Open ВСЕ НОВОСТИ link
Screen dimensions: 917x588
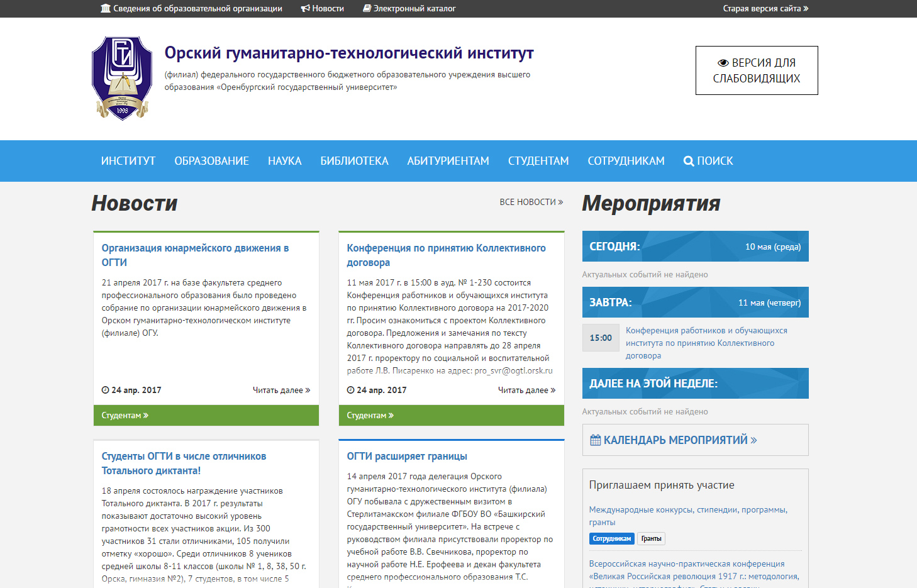click(531, 202)
